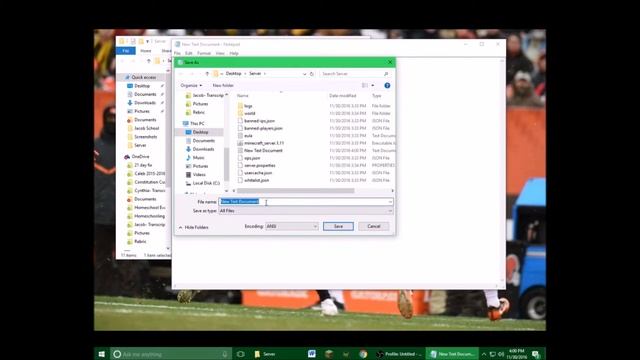
Task: Select Local Disk (C:) in Save As pane
Action: pyautogui.click(x=206, y=183)
